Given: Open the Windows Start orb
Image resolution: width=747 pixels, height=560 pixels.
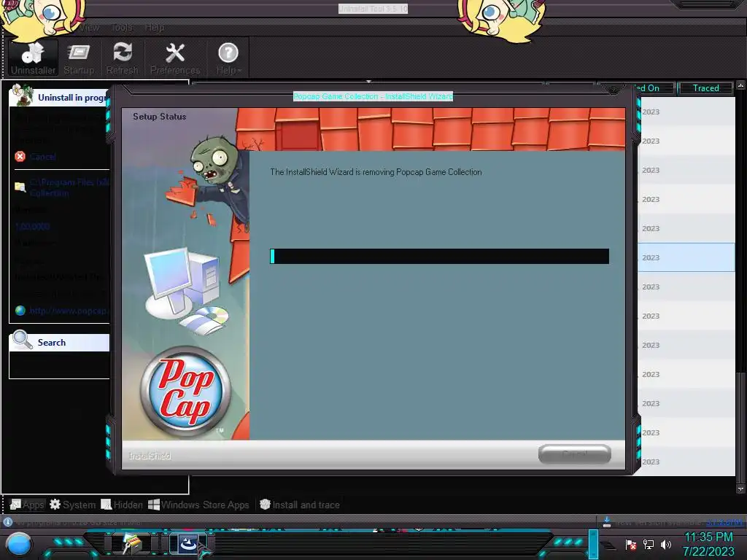Looking at the screenshot, I should pyautogui.click(x=19, y=544).
